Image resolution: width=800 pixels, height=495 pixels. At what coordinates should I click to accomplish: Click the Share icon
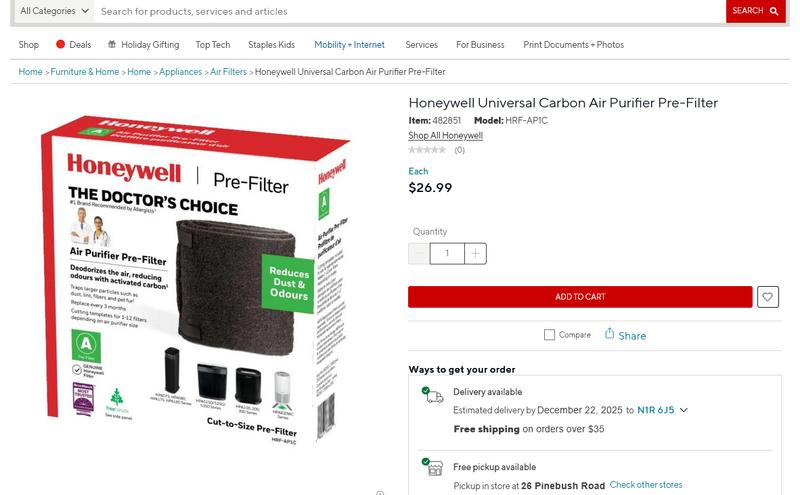coord(609,334)
